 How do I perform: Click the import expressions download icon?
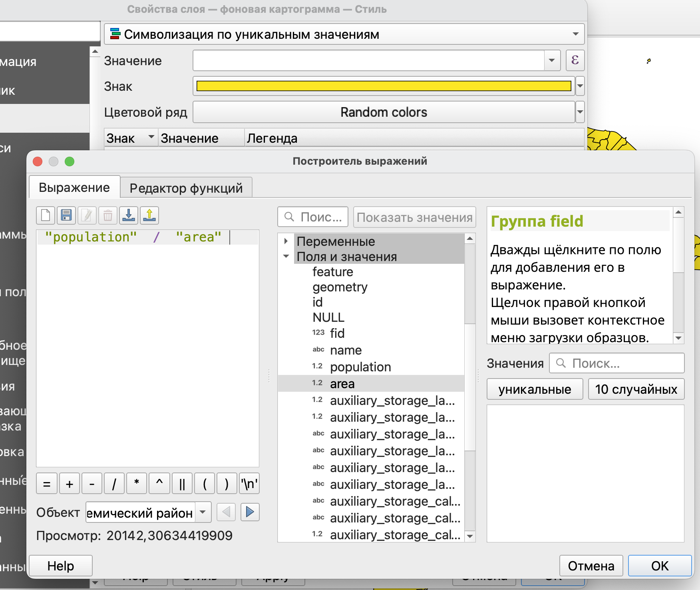(129, 215)
